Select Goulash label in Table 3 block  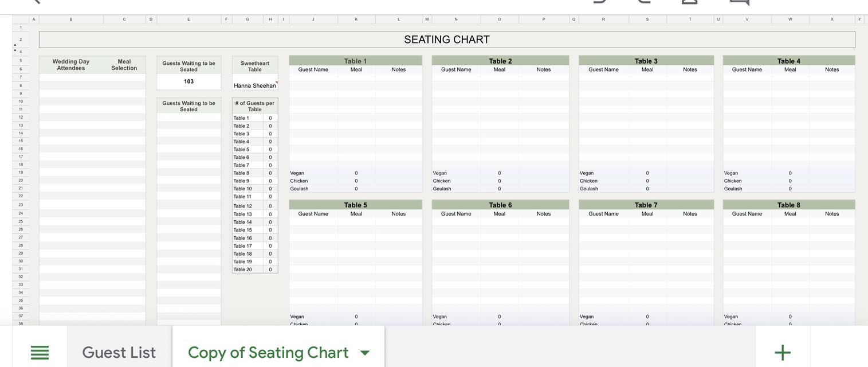point(589,189)
